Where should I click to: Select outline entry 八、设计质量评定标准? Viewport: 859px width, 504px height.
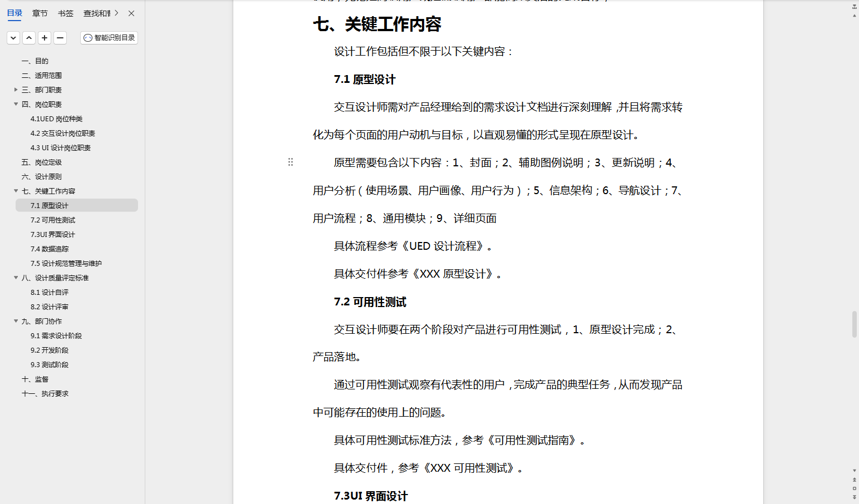55,278
